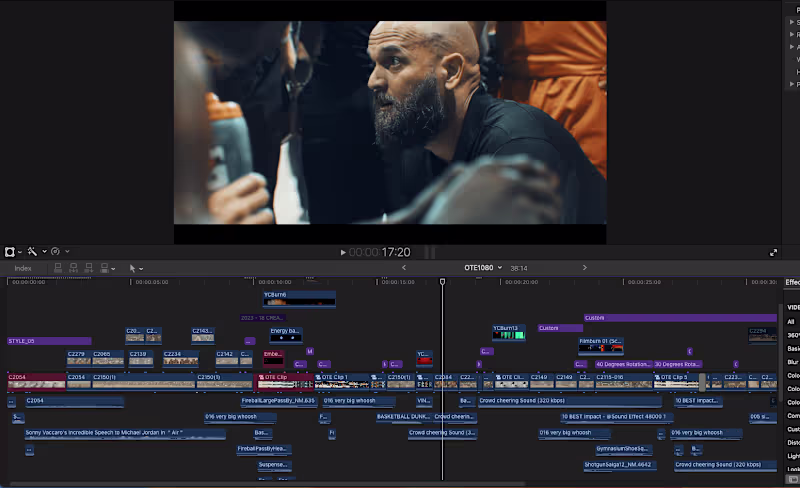800x488 pixels.
Task: Open the timeline Index
Action: click(23, 269)
